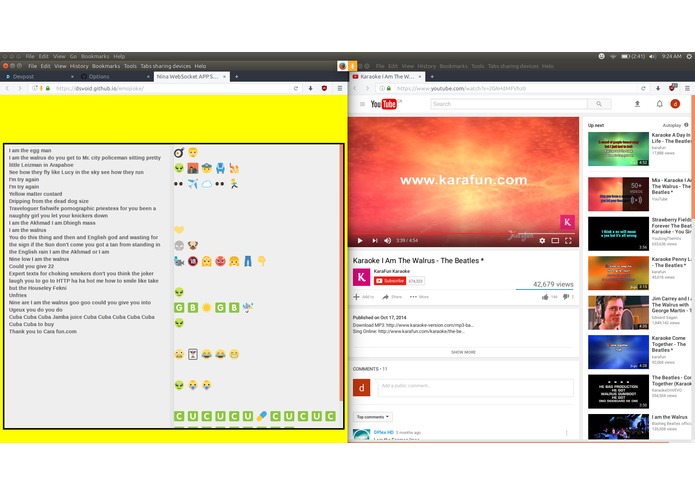
Task: Switch to the Devpost tab
Action: tap(38, 77)
